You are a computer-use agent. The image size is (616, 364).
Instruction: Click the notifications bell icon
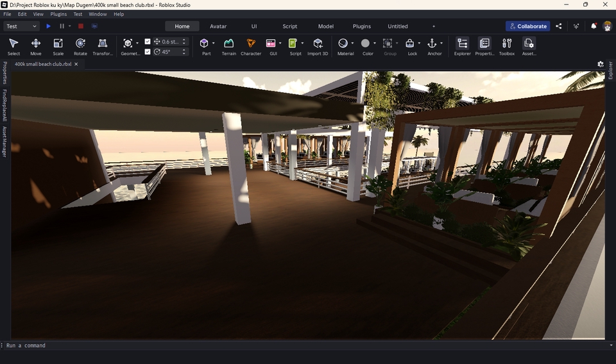click(x=594, y=26)
